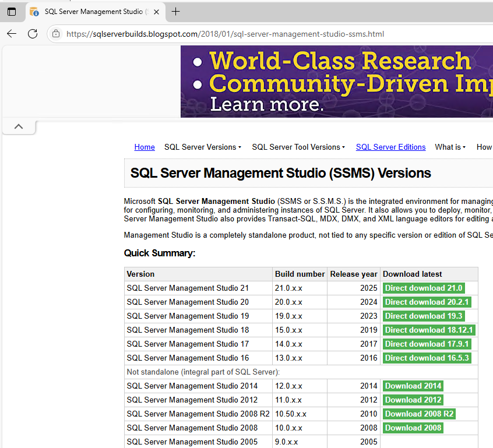Select cell SQL Server Management Studio 21
The width and height of the screenshot is (493, 448).
click(198, 288)
